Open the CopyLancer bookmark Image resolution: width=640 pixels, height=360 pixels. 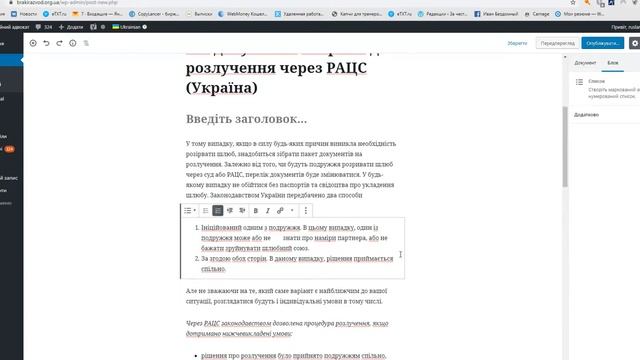154,14
